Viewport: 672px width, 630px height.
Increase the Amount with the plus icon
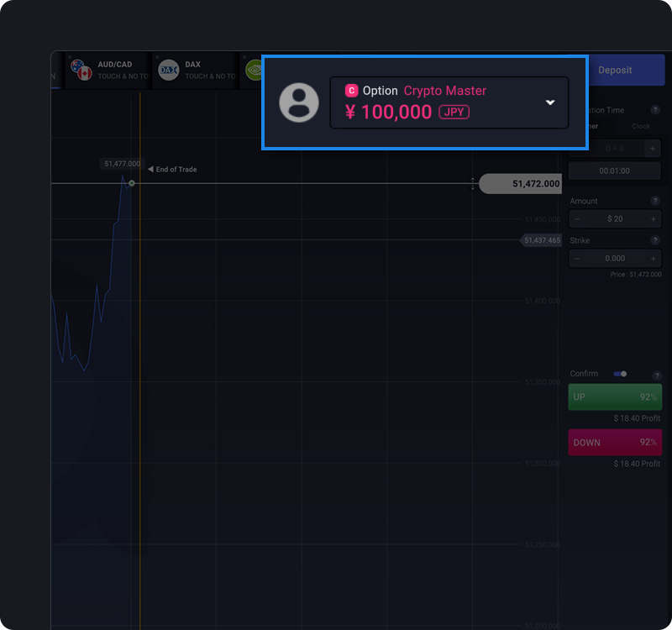point(654,219)
